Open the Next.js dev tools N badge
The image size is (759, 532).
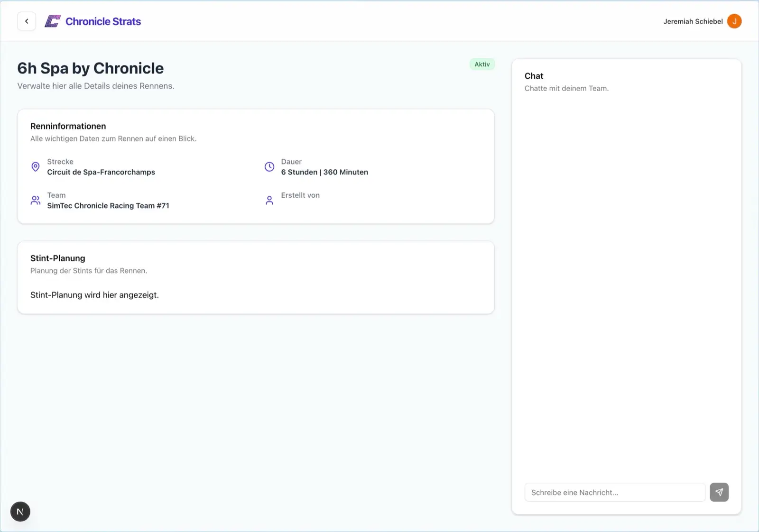pos(20,512)
